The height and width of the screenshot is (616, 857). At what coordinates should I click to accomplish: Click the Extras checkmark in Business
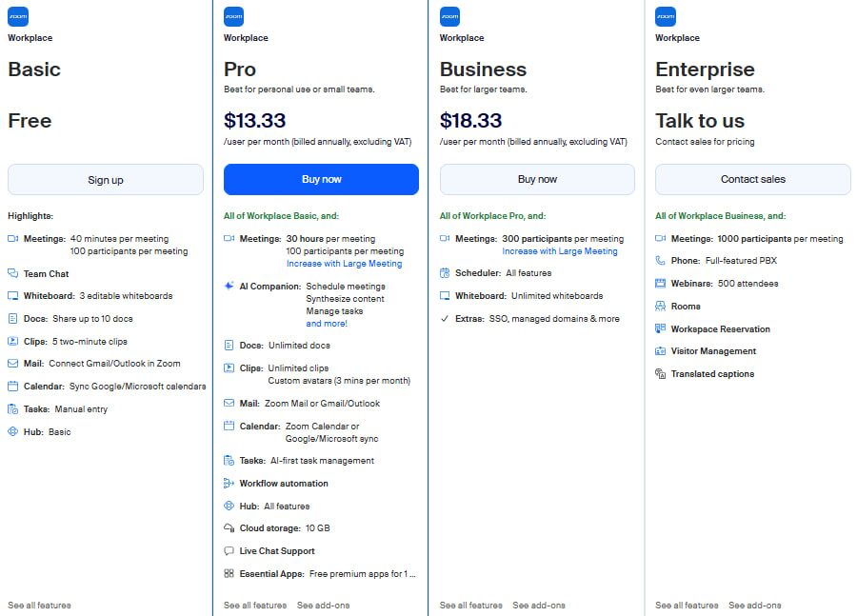[x=445, y=319]
